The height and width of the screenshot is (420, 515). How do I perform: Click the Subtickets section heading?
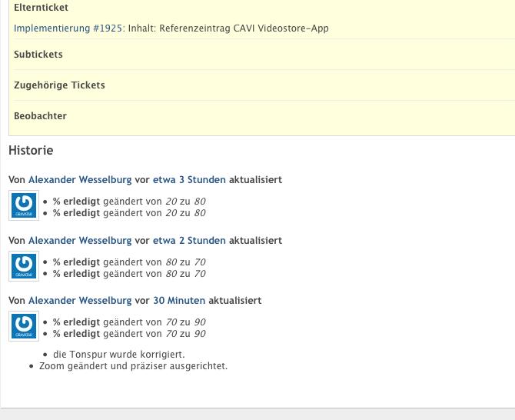(38, 55)
